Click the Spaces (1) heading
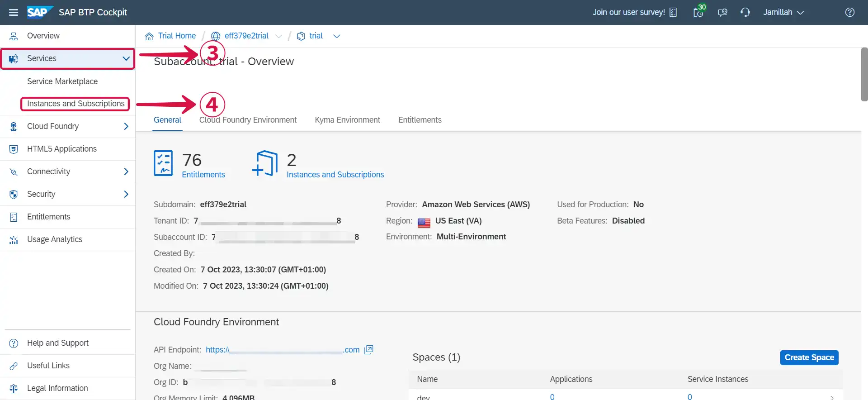 (436, 357)
